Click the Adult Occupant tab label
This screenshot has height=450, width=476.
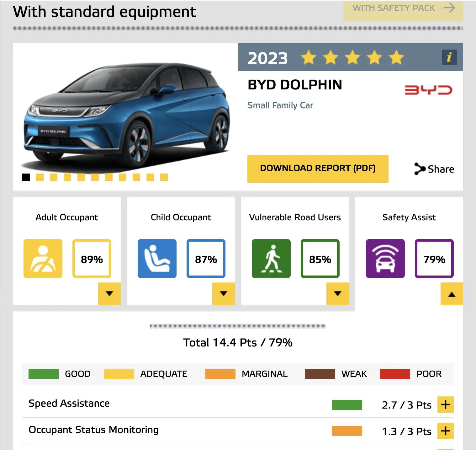point(67,217)
